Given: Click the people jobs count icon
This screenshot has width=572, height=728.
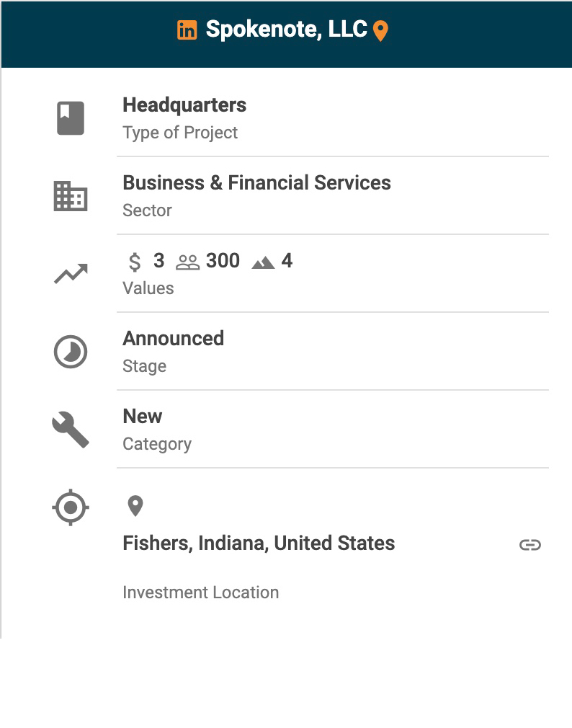Looking at the screenshot, I should point(188,262).
